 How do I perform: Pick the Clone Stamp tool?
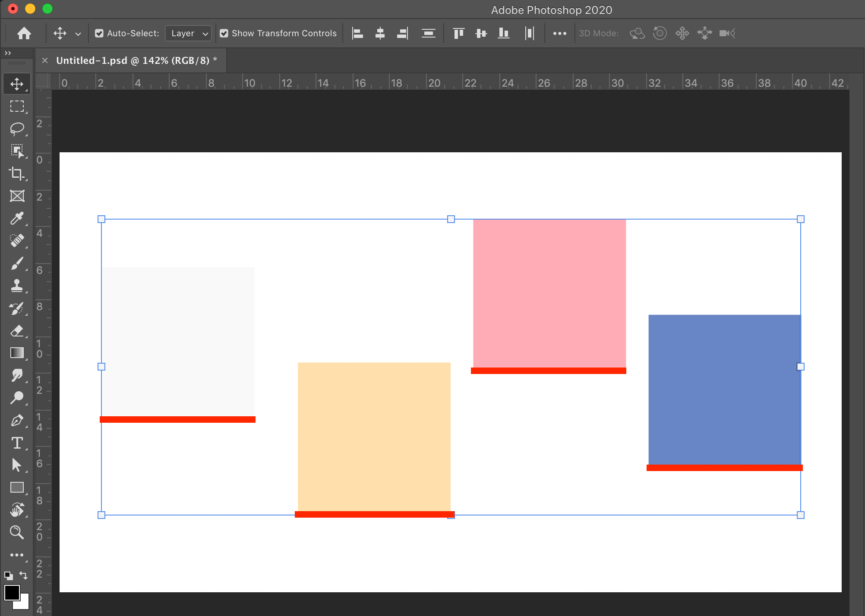click(17, 286)
